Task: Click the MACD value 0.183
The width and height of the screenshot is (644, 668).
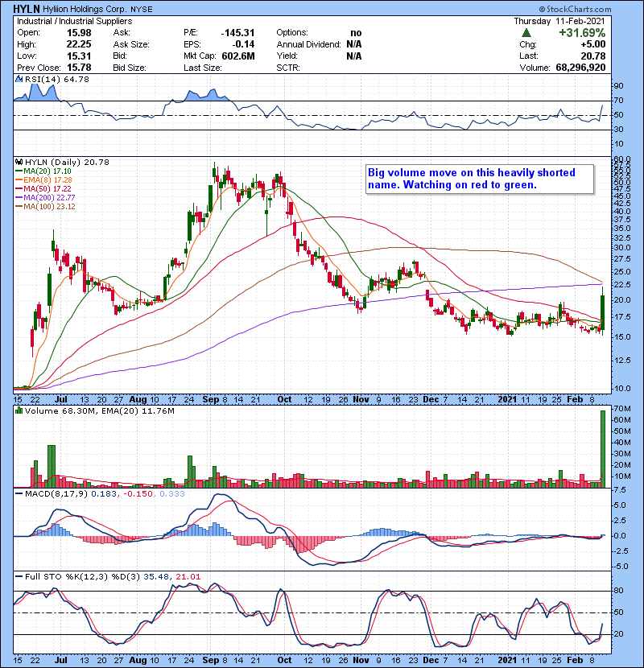Action: pos(104,494)
